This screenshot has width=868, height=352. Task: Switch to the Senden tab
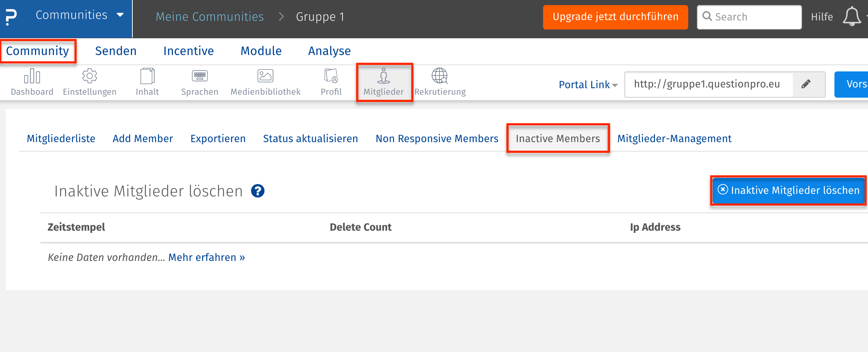tap(116, 51)
